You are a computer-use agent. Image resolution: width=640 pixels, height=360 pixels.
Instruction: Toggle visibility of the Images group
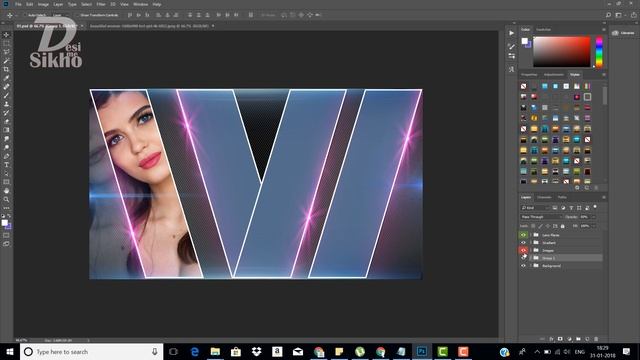[523, 250]
